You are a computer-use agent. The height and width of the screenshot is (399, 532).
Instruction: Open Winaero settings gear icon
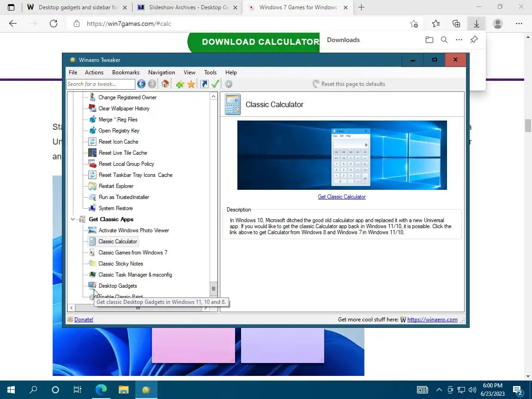coord(229,84)
